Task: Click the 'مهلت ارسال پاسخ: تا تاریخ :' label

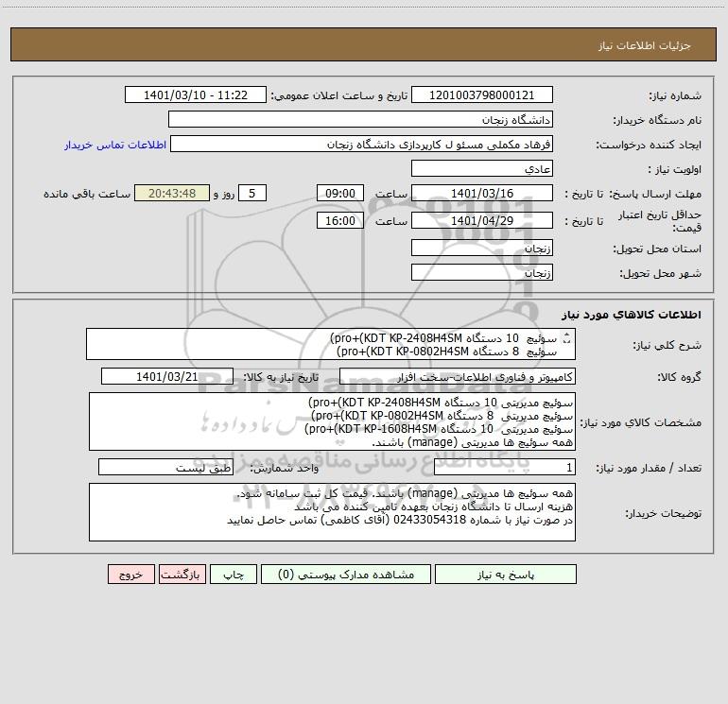Action: 633,194
